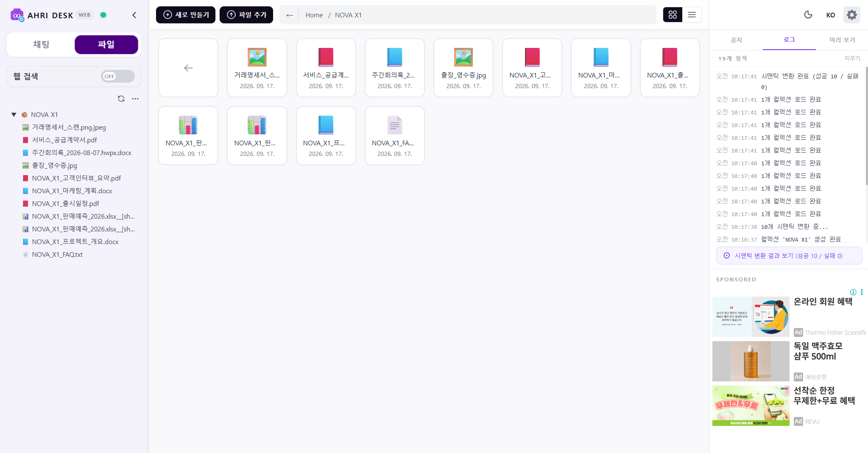The height and width of the screenshot is (453, 868).
Task: Switch to the 채팅 tab
Action: coord(41,44)
